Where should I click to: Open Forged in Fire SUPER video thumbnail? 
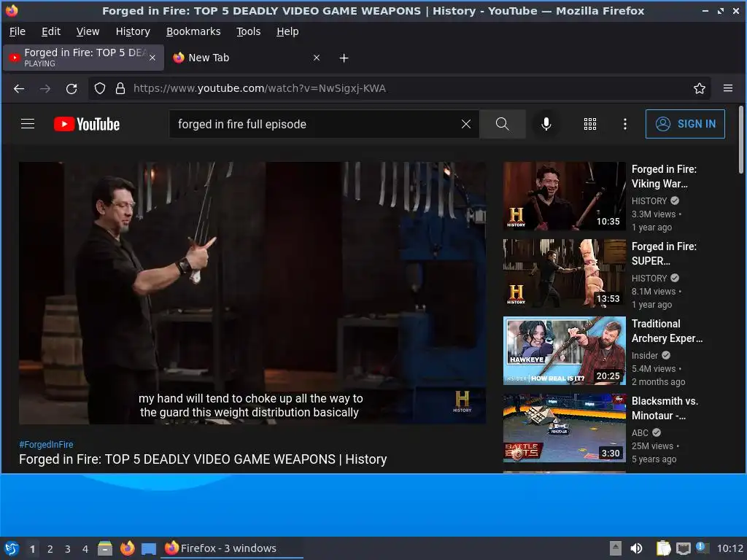(564, 273)
